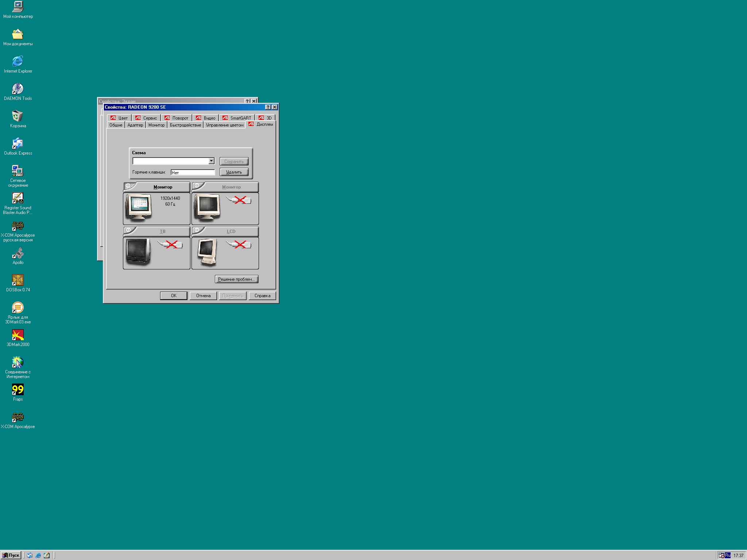Toggle power button of LCD display
Viewport: 747px width, 560px height.
click(x=197, y=230)
